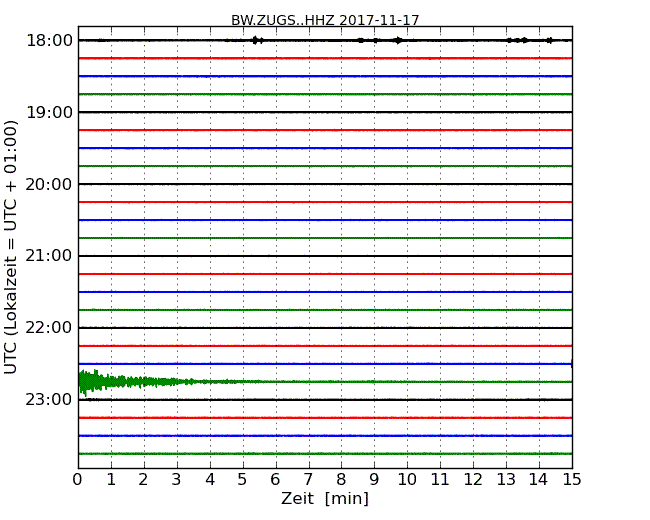The height and width of the screenshot is (520, 650).
Task: Click the plot title BW.ZUGS..HHZ 2017-11-17
Action: click(x=325, y=20)
